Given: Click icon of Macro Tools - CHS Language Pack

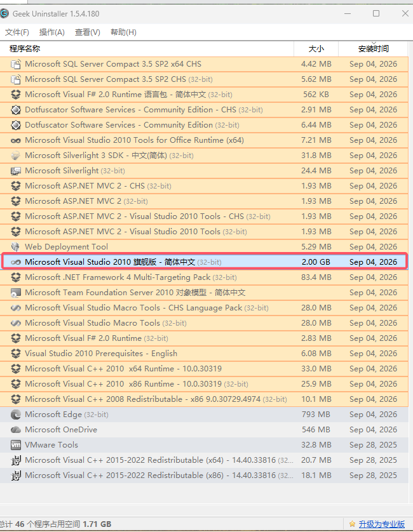Looking at the screenshot, I should (x=16, y=308).
